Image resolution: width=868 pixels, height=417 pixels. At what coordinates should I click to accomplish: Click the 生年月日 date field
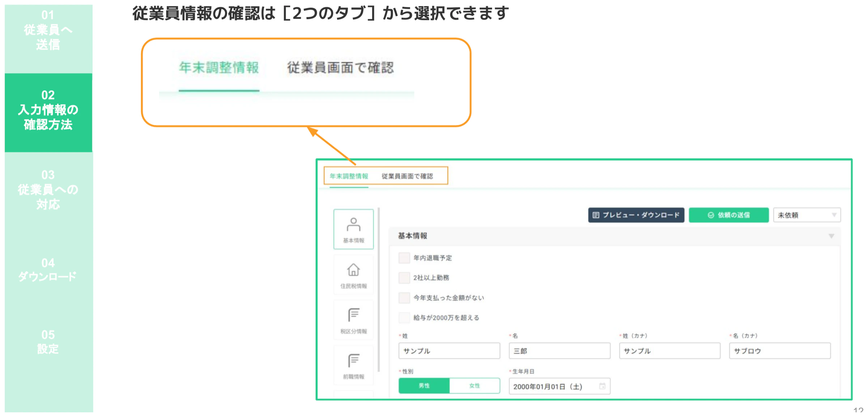pos(559,386)
